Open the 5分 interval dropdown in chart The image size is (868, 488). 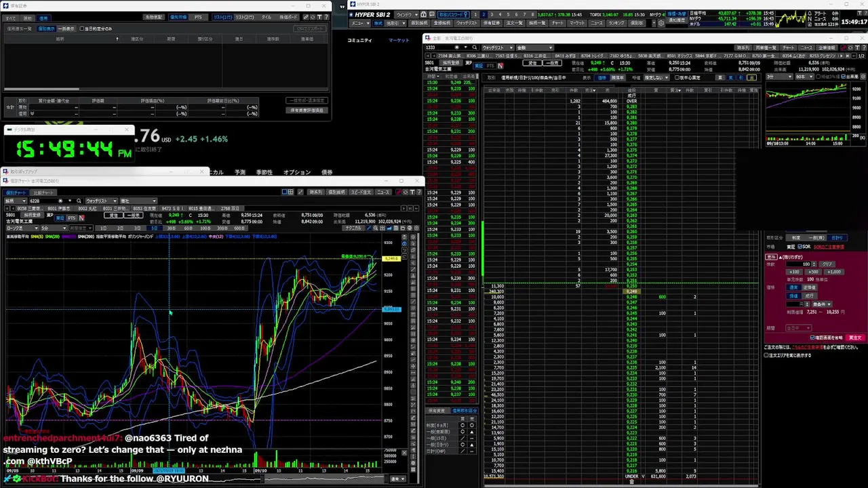tap(54, 228)
